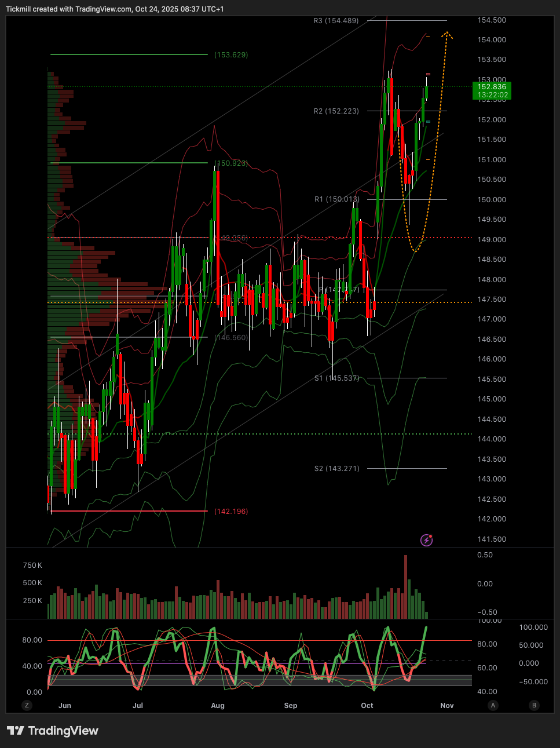Select the S2 (143.271) pivot label
Image resolution: width=560 pixels, height=748 pixels.
(x=336, y=469)
